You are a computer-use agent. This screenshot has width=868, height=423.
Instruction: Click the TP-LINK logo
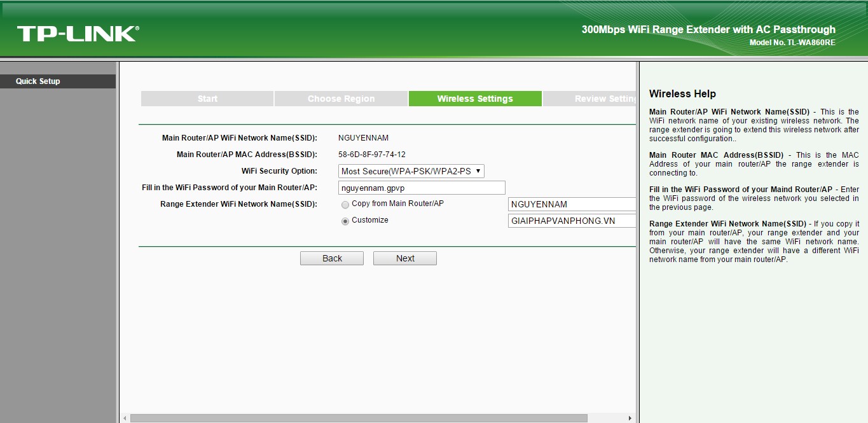[78, 34]
